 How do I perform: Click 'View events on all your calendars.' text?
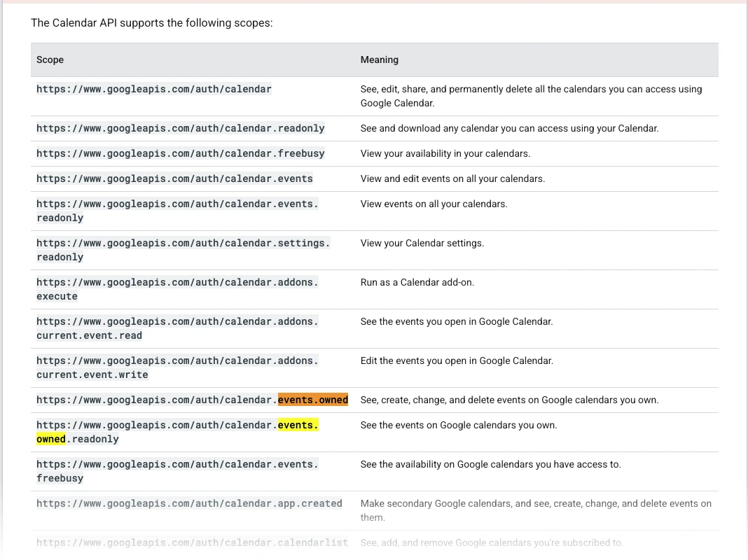pyautogui.click(x=434, y=204)
